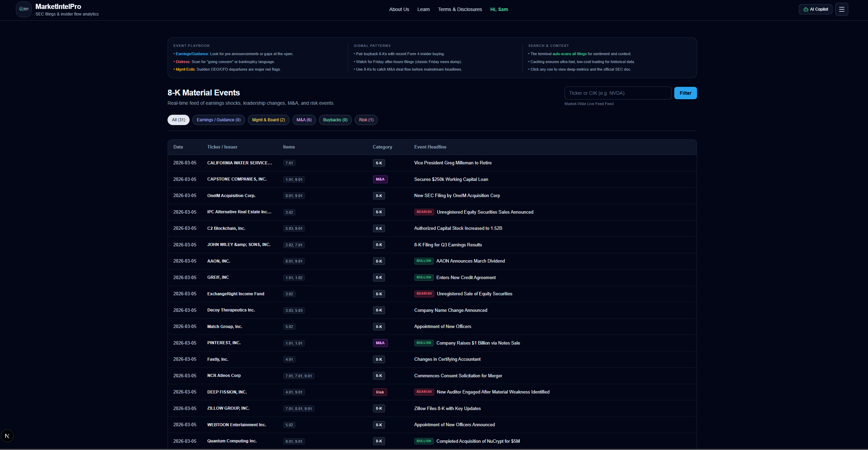Open the About Us page
The width and height of the screenshot is (868, 450).
399,9
